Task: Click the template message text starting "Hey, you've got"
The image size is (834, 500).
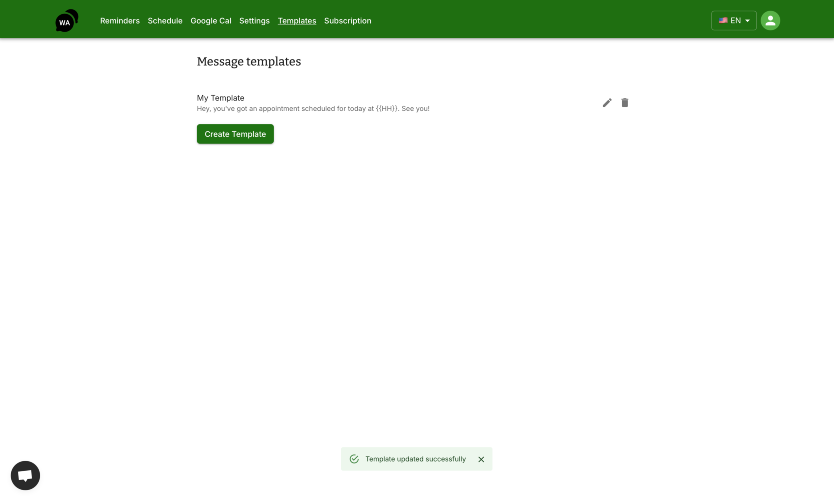Action: coord(313,109)
